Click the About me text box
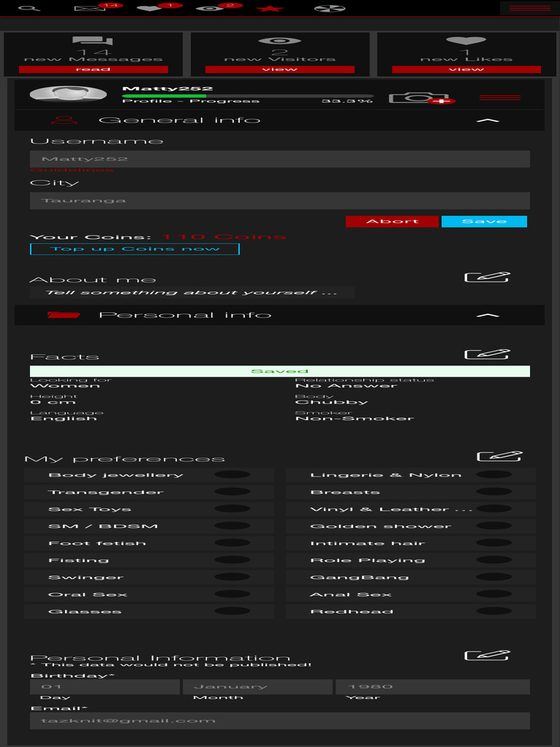 192,293
